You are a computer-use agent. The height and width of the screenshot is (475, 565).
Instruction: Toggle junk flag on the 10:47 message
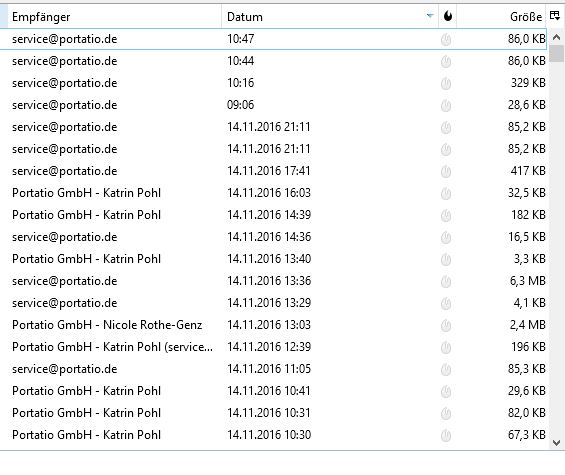[446, 39]
